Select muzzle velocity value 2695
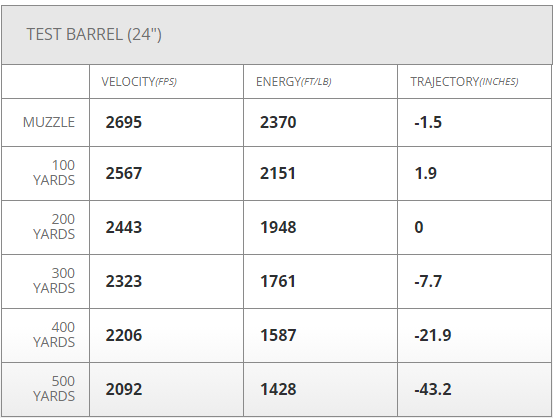The image size is (553, 418). tap(124, 122)
